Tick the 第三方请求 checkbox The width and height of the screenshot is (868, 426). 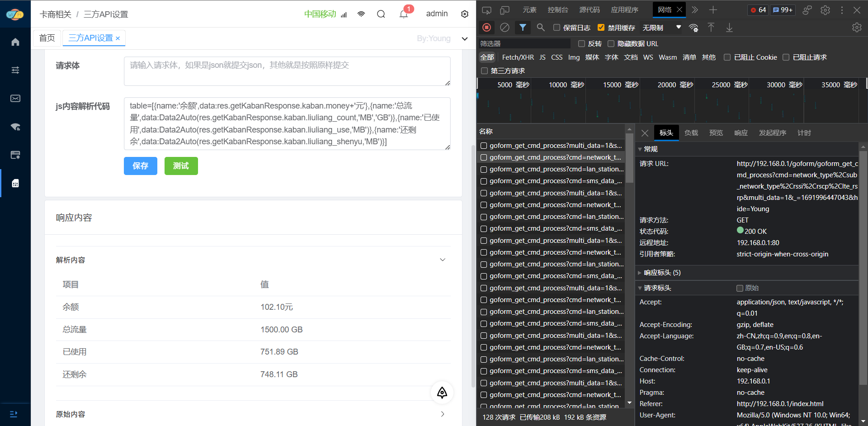(x=484, y=71)
